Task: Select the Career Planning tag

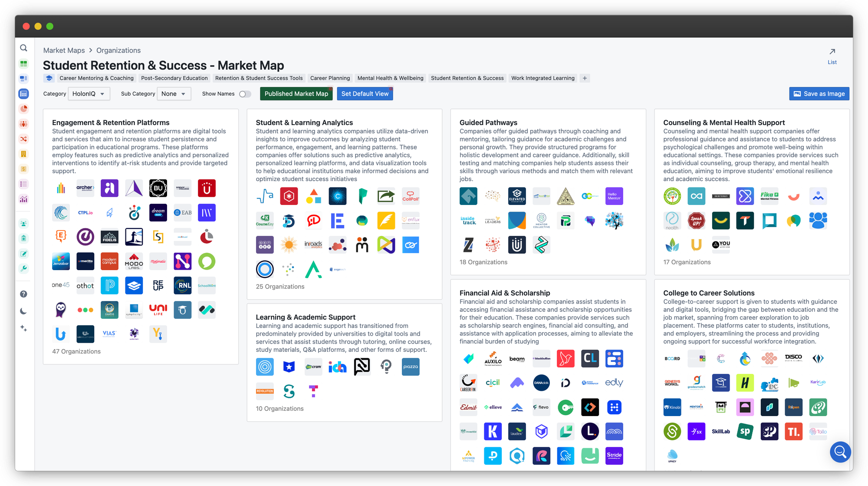Action: 330,78
